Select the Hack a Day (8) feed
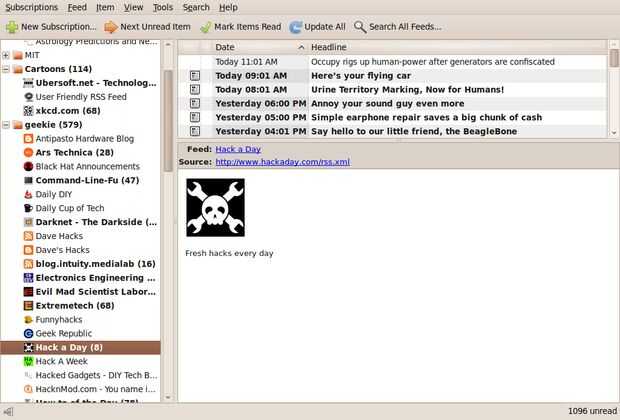This screenshot has height=420, width=620. point(80,348)
